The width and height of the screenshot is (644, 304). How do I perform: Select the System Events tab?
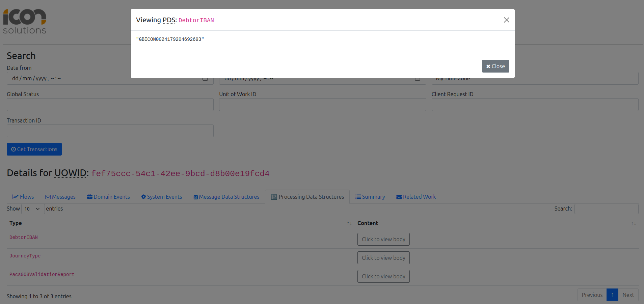pyautogui.click(x=161, y=197)
